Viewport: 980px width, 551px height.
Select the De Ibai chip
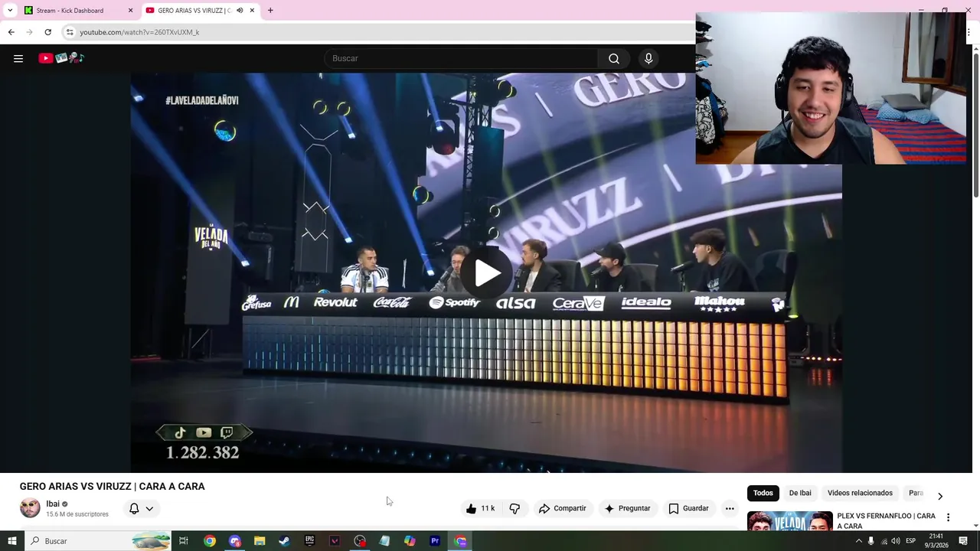coord(800,493)
